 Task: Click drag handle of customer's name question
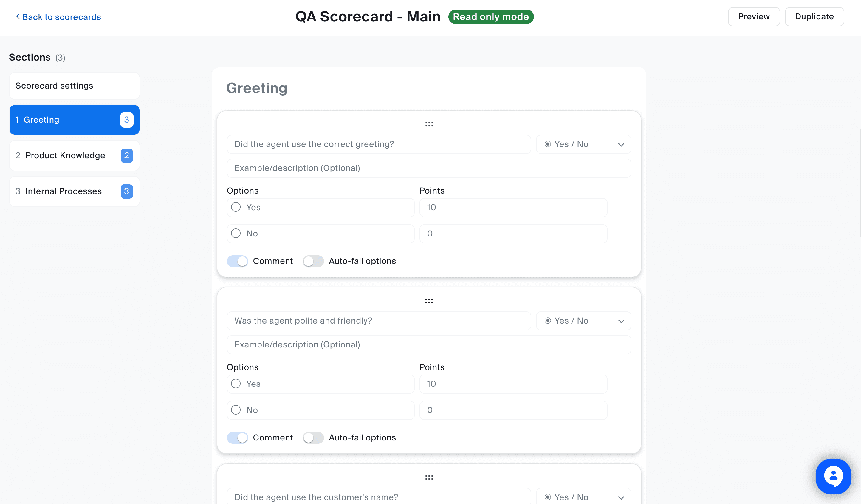pyautogui.click(x=429, y=477)
